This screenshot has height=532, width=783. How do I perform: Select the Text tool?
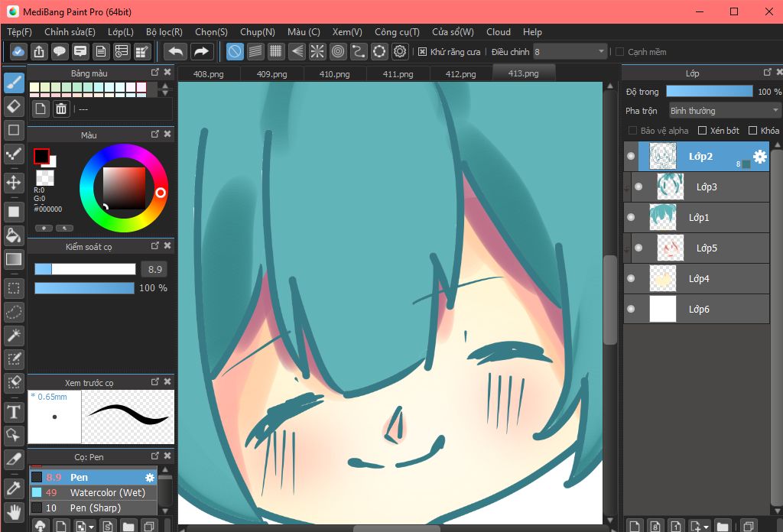click(x=14, y=412)
